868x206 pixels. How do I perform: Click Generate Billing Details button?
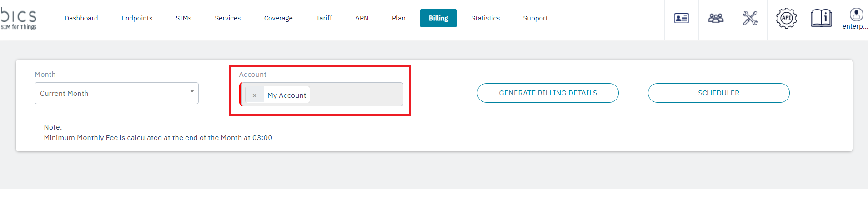click(x=548, y=93)
